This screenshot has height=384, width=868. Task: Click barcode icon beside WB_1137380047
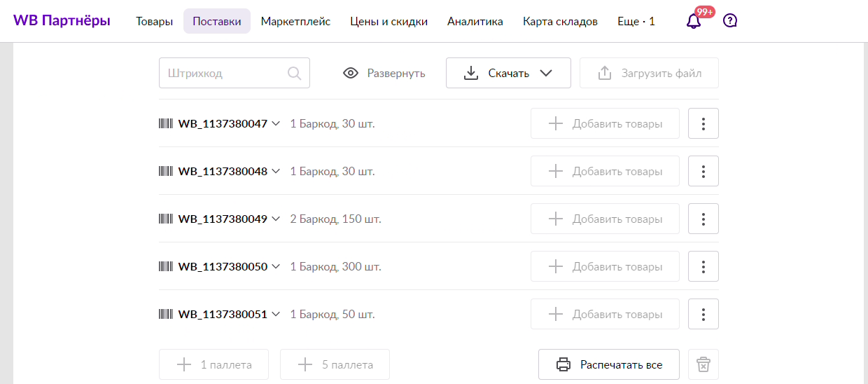point(166,123)
